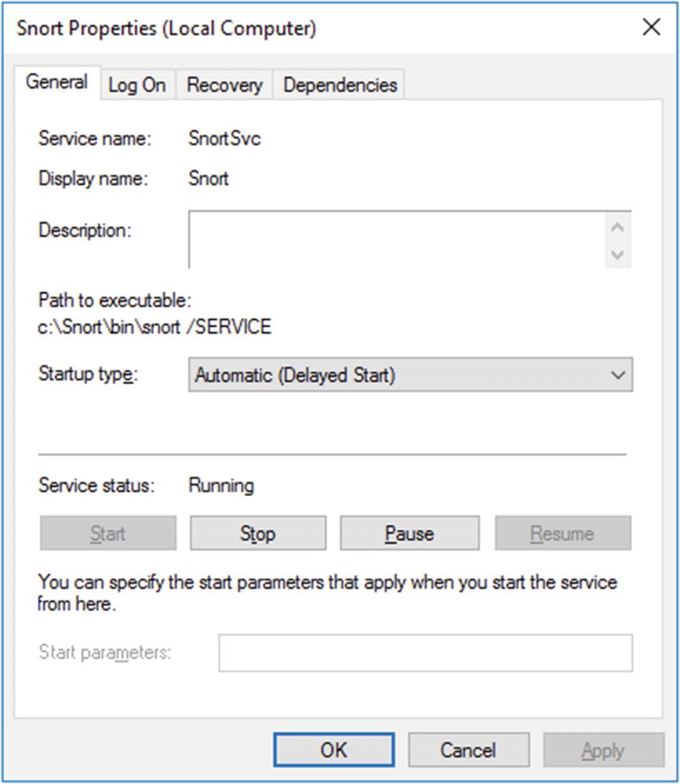Viewport: 680px width, 784px height.
Task: Click the display name value Snort
Action: (x=209, y=178)
